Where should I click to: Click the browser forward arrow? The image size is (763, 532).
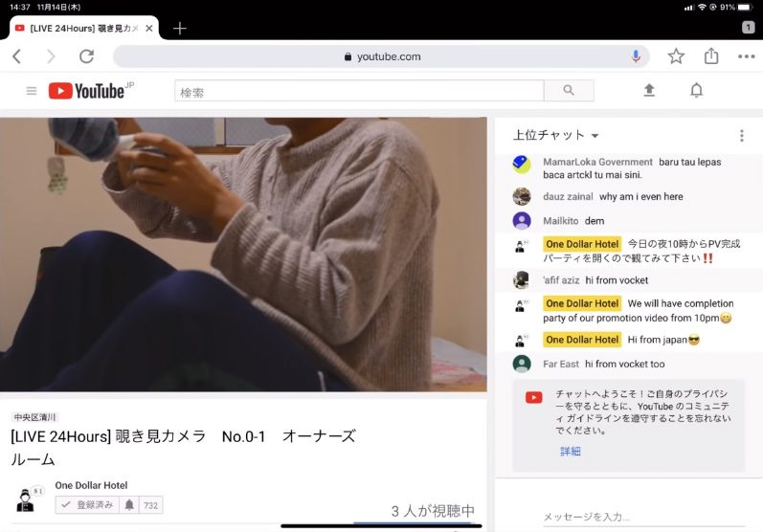(x=51, y=56)
